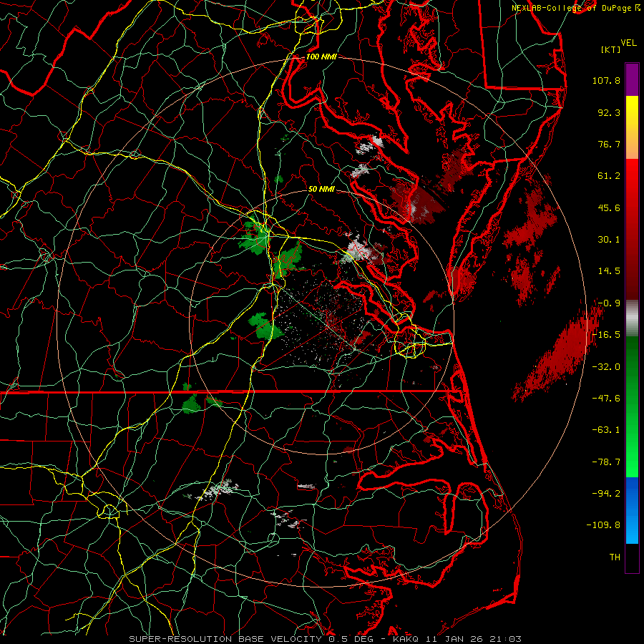
Task: Select the 14.5 velocity scale value
Action: (609, 271)
